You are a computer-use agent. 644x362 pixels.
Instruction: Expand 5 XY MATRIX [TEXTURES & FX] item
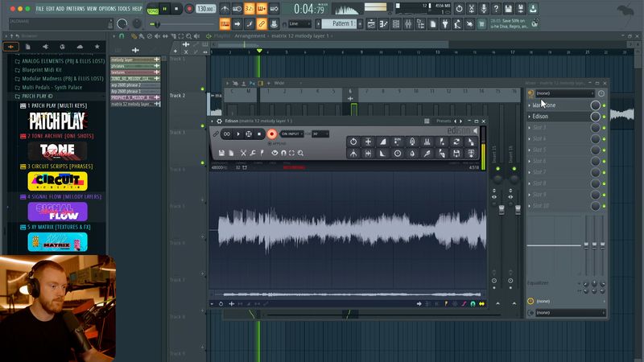click(56, 227)
